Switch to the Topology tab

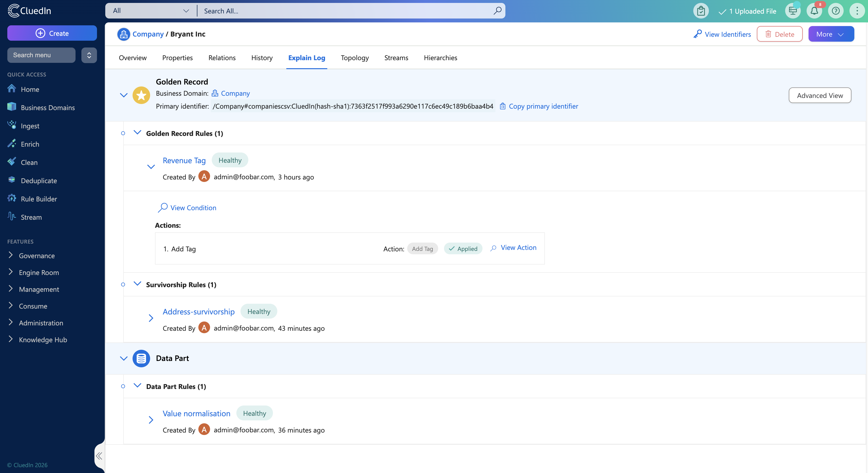(x=355, y=58)
